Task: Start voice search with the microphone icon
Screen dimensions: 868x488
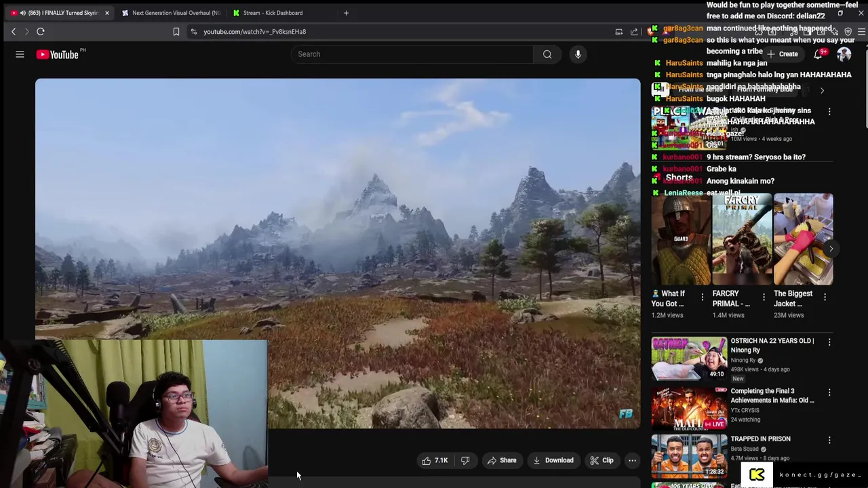Action: (x=578, y=54)
